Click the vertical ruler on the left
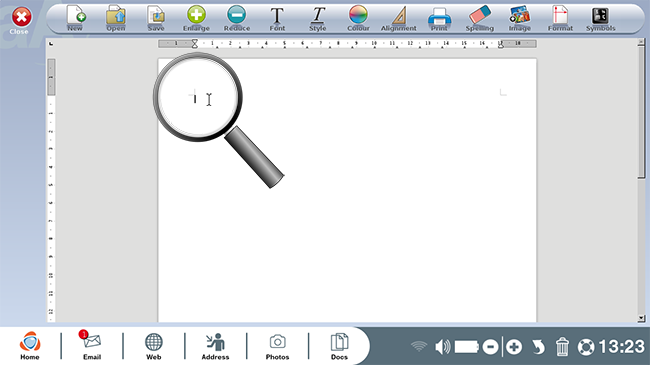 click(x=51, y=191)
